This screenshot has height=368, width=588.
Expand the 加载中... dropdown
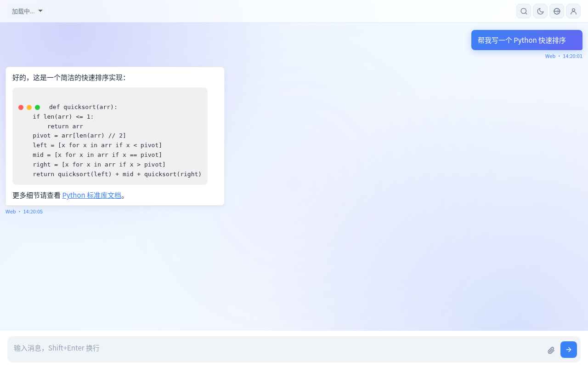click(27, 11)
